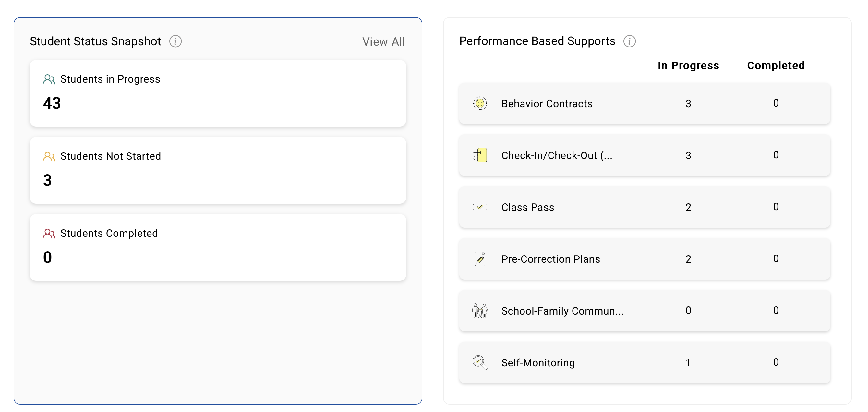
Task: Open the Students in Progress card
Action: click(218, 93)
